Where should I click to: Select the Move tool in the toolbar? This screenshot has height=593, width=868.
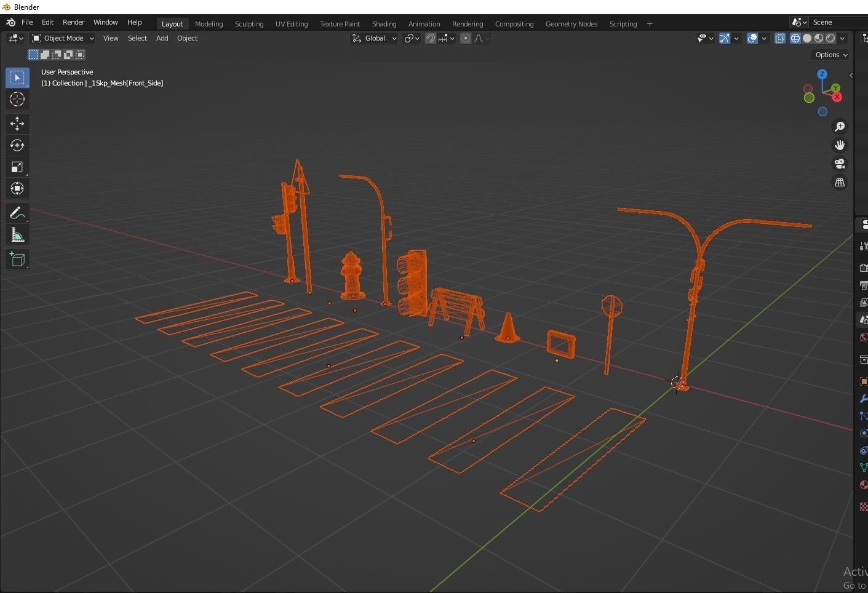[17, 124]
